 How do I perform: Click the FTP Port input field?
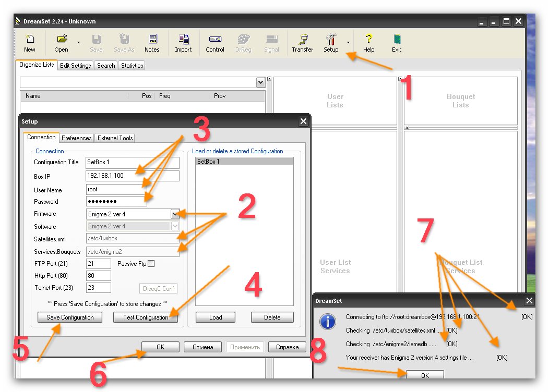click(x=99, y=264)
